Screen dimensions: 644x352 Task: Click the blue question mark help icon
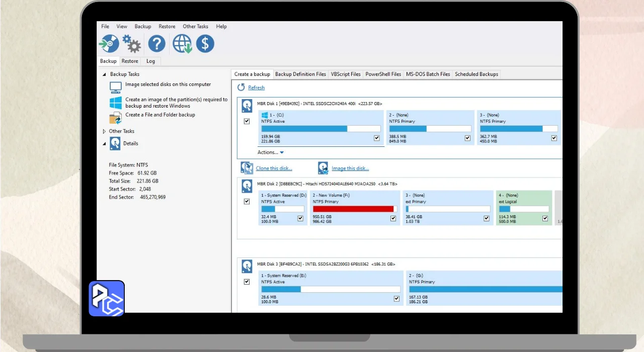[156, 44]
